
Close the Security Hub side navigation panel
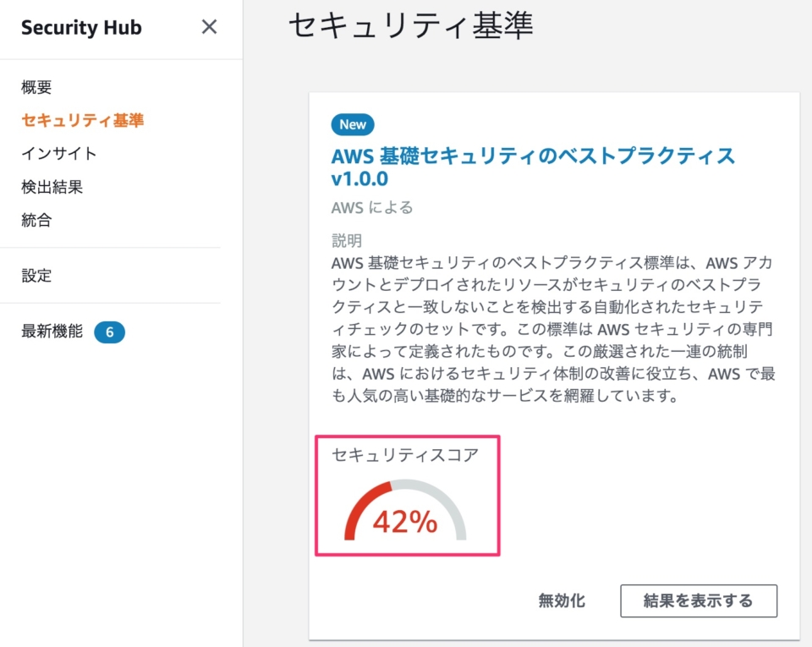point(209,27)
